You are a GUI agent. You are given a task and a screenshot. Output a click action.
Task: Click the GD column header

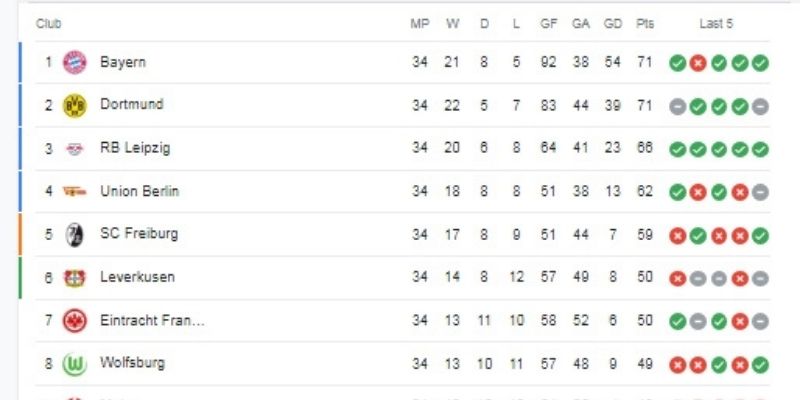(612, 24)
